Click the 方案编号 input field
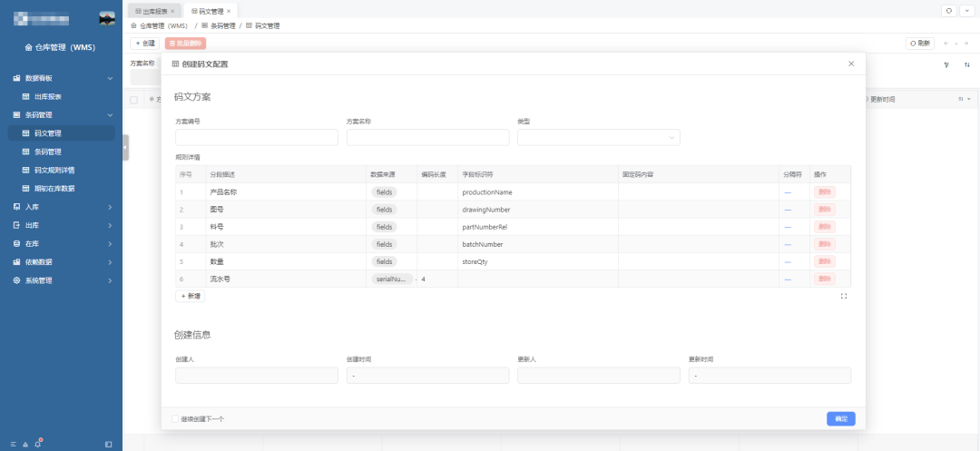The width and height of the screenshot is (980, 451). coord(257,137)
